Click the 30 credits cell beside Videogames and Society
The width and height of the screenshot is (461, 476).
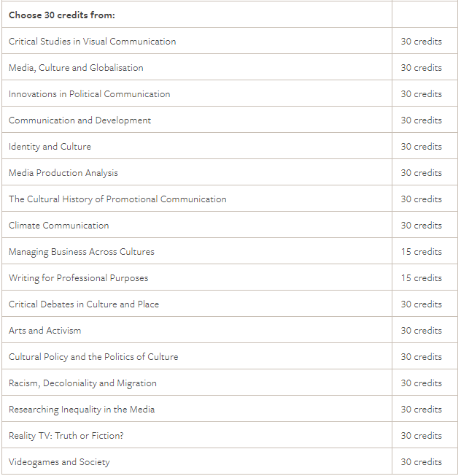[x=421, y=462]
